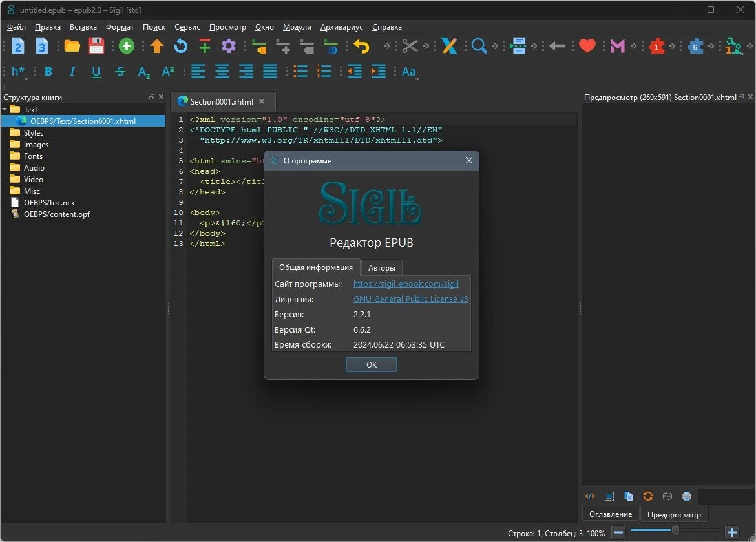Zoom out with the minus button

click(618, 533)
